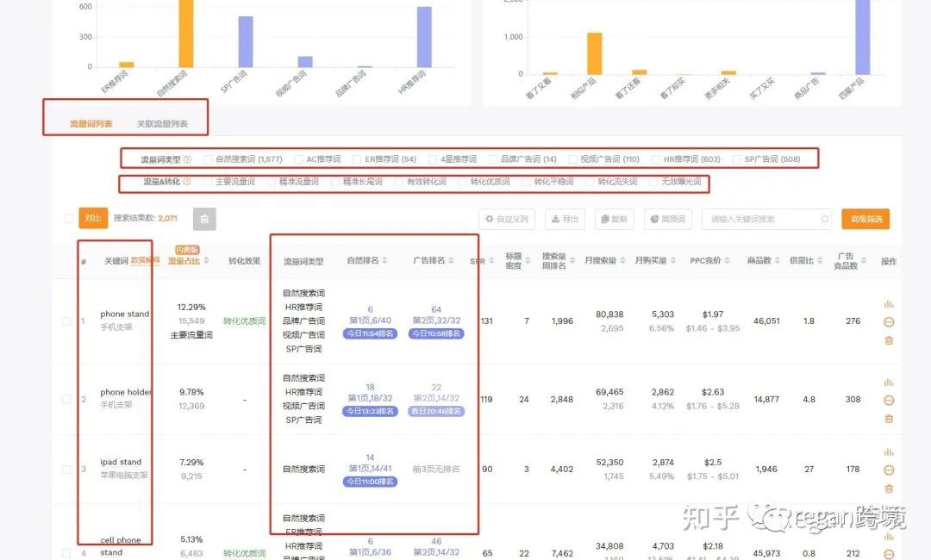Sort by PPC竞价 column arrows
Viewport: 931px width, 560px height.
pos(728,260)
